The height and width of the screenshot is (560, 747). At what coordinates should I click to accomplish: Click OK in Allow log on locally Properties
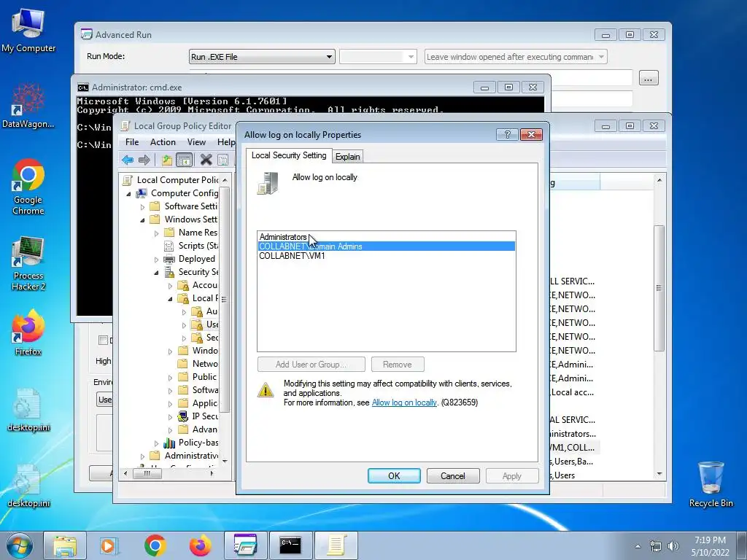coord(394,475)
